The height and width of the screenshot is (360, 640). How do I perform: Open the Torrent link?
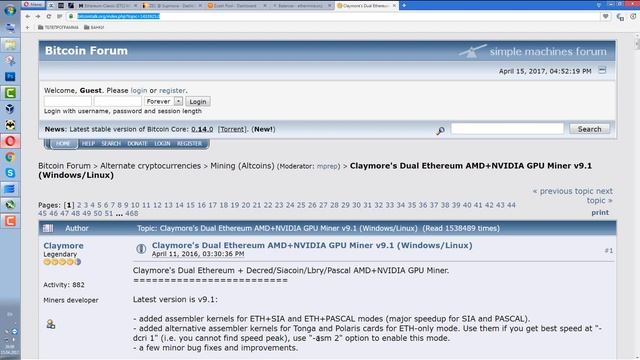232,129
